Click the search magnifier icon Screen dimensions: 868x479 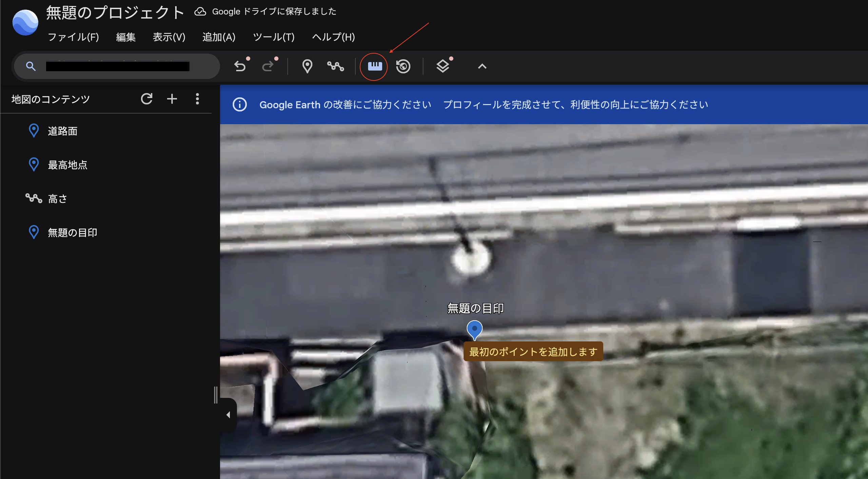pyautogui.click(x=31, y=66)
